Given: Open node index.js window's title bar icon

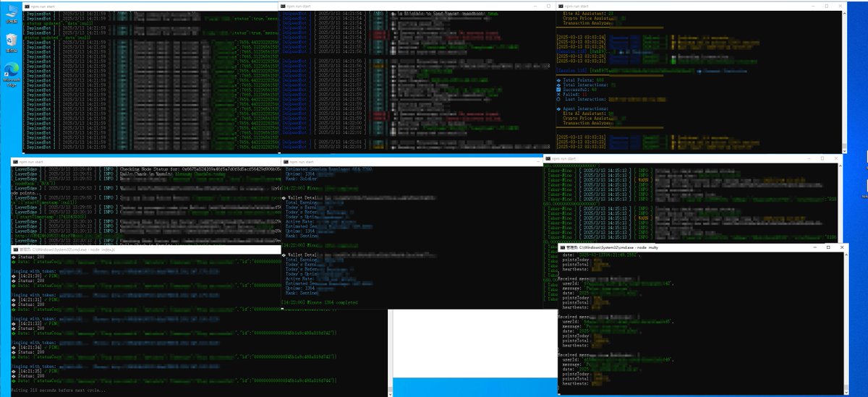Looking at the screenshot, I should pos(15,248).
